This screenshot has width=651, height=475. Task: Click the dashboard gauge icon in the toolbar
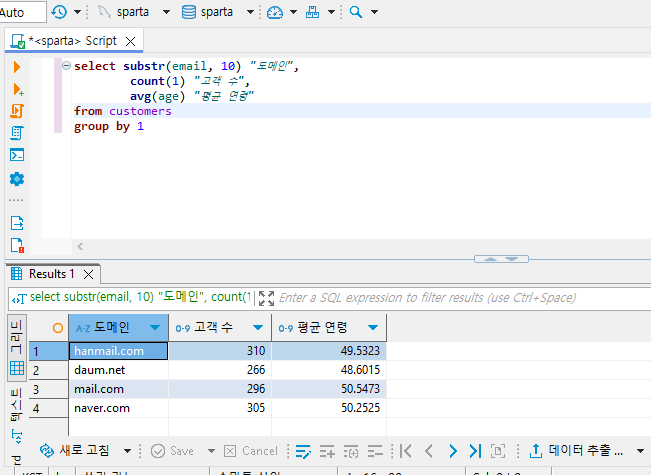pyautogui.click(x=274, y=12)
